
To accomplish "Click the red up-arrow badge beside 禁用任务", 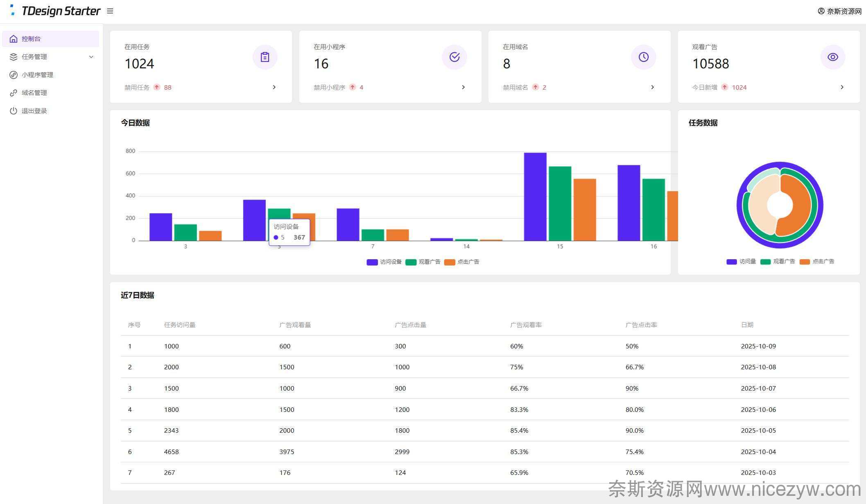I will tap(157, 87).
